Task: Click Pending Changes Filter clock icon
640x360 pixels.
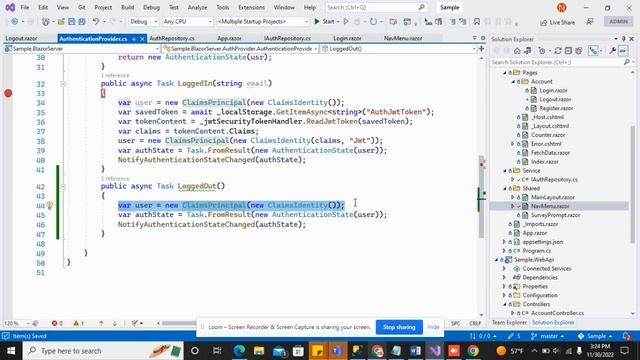Action: pos(542,51)
